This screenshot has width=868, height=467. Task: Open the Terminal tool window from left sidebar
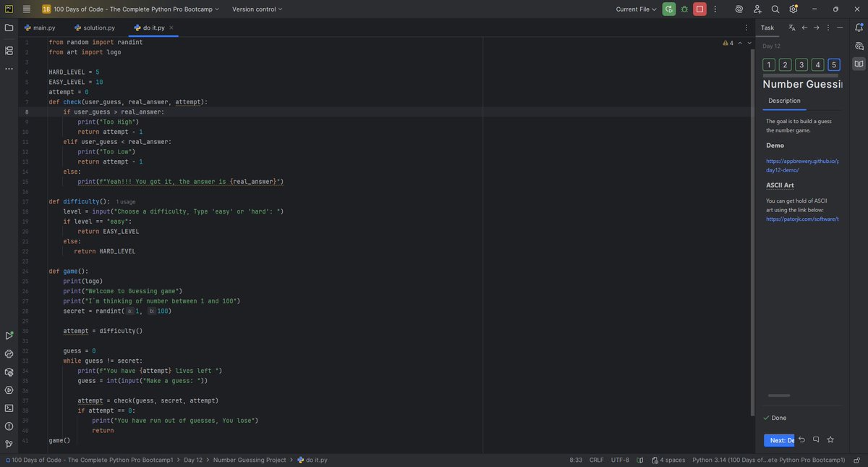pyautogui.click(x=9, y=408)
